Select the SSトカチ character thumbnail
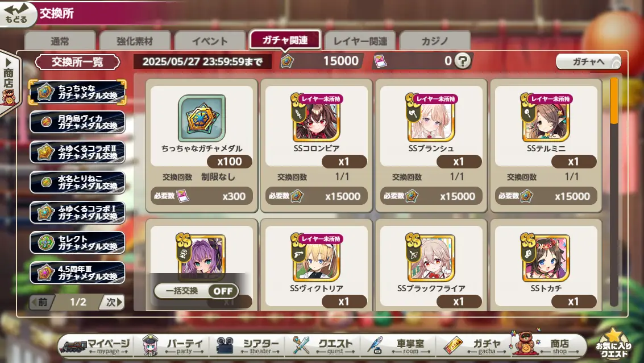The height and width of the screenshot is (363, 644). coord(546,258)
